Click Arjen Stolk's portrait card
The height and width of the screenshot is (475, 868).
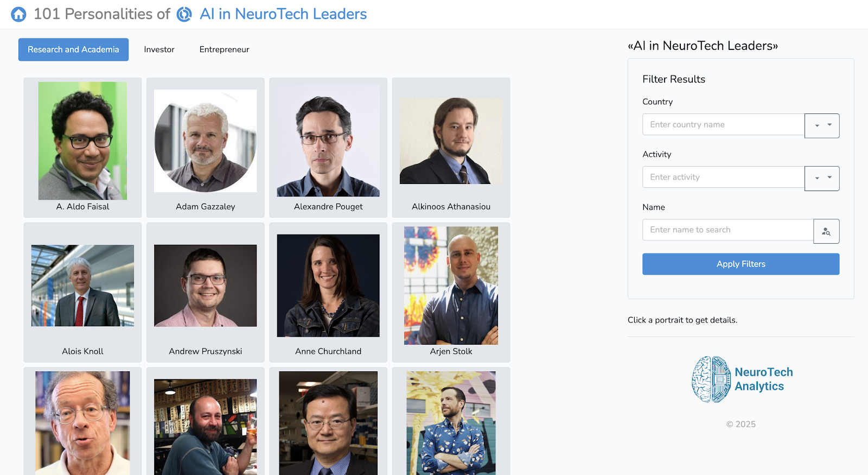pos(451,286)
